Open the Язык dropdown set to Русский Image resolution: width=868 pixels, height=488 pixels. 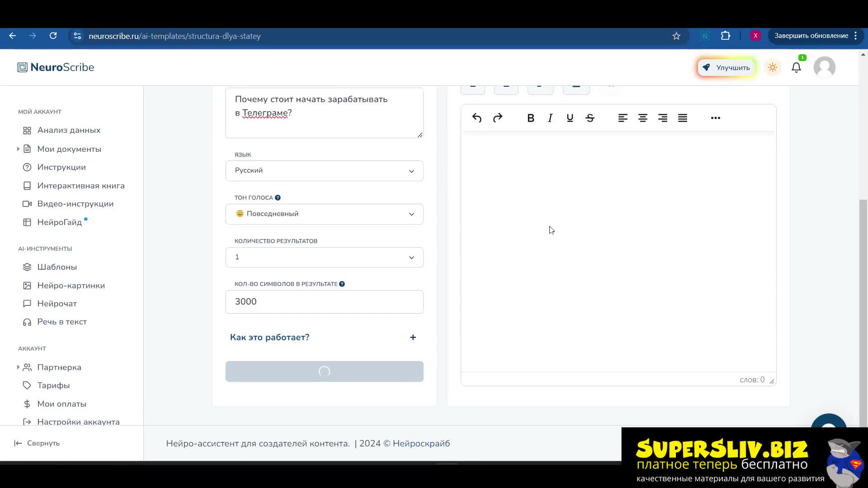pyautogui.click(x=324, y=171)
